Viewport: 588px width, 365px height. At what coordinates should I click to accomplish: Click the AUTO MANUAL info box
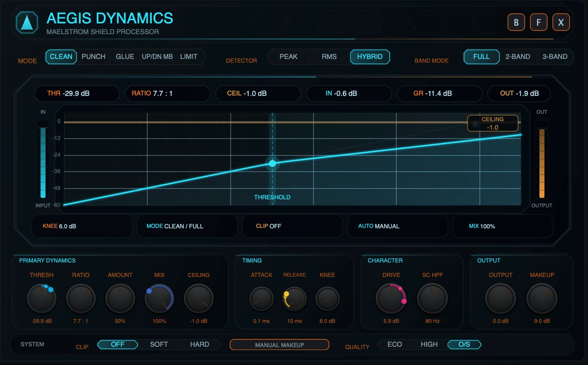[x=398, y=226]
